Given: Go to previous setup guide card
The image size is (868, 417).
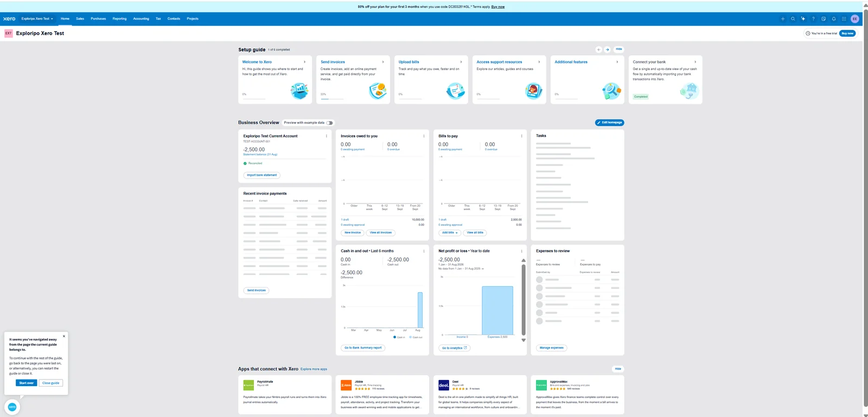Looking at the screenshot, I should (599, 49).
